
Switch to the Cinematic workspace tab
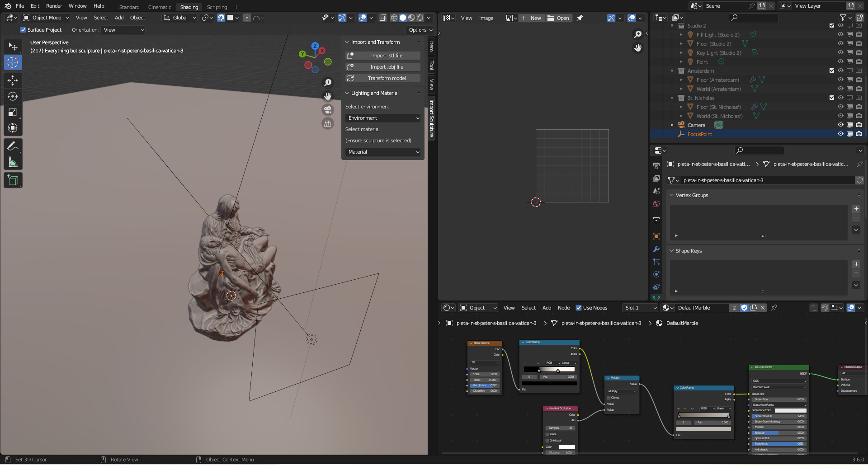pos(160,7)
